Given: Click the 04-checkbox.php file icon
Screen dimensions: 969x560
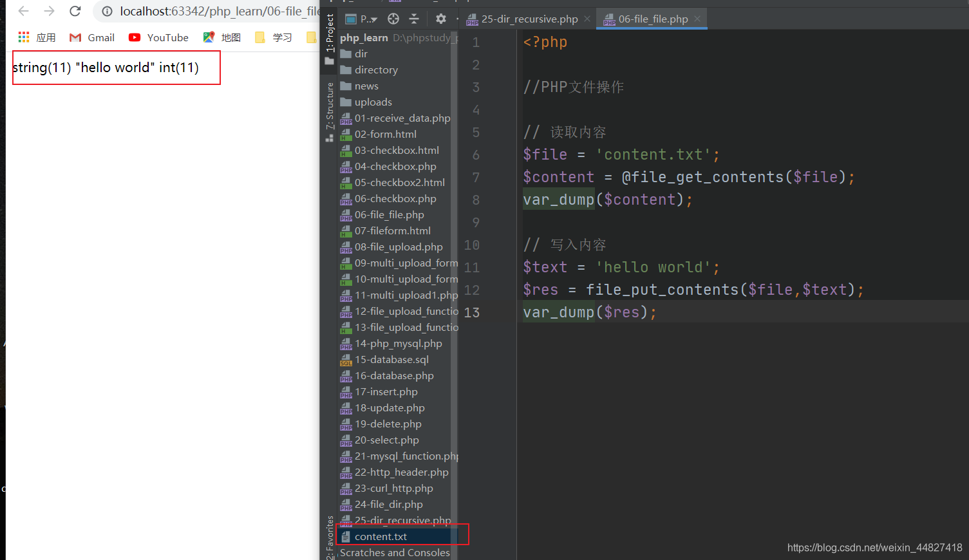Looking at the screenshot, I should click(x=346, y=167).
